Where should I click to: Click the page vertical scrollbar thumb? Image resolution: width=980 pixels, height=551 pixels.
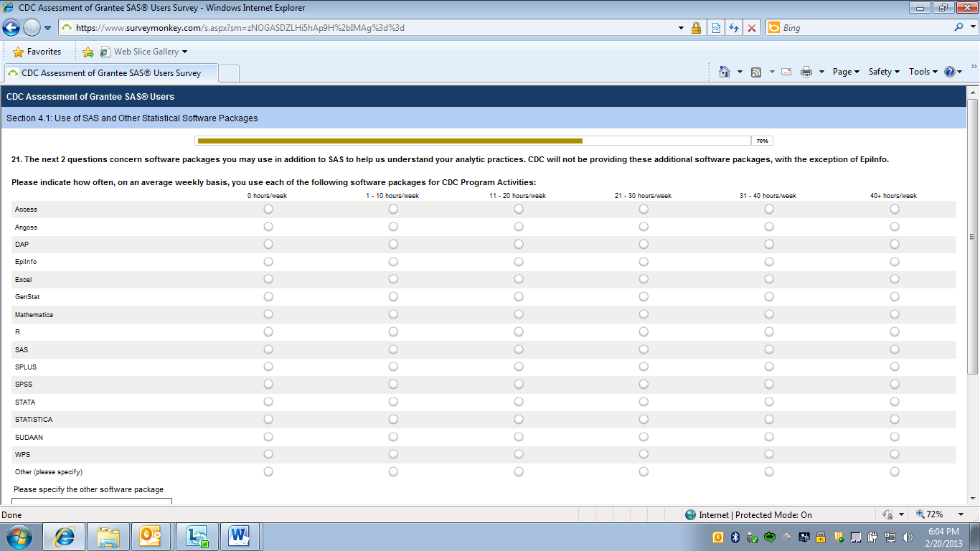[x=973, y=237]
